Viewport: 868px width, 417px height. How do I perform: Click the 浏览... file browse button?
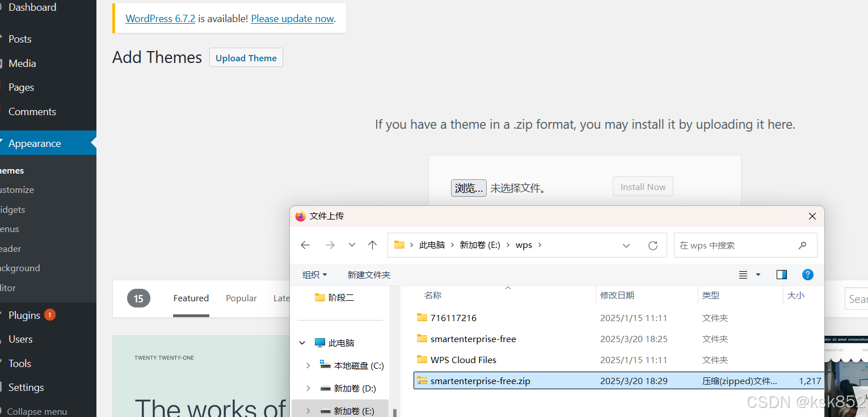point(469,188)
